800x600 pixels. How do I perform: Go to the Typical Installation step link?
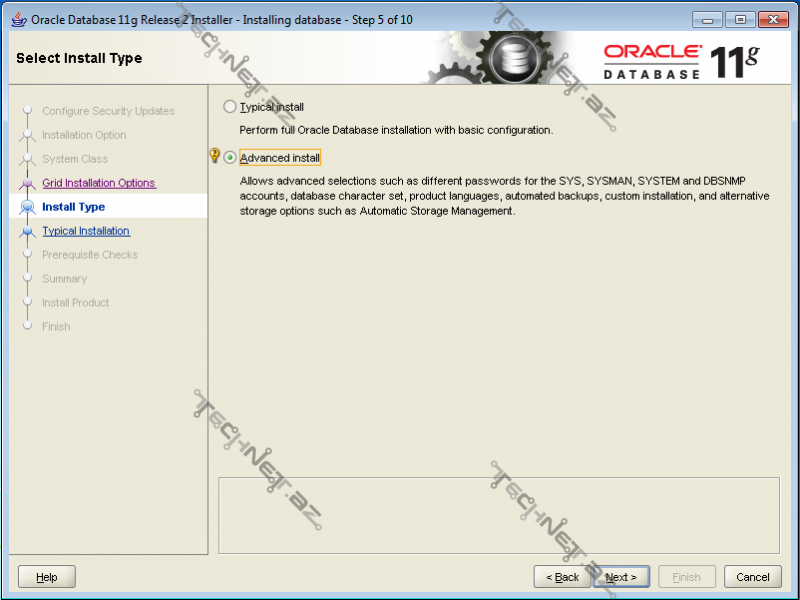click(x=86, y=231)
